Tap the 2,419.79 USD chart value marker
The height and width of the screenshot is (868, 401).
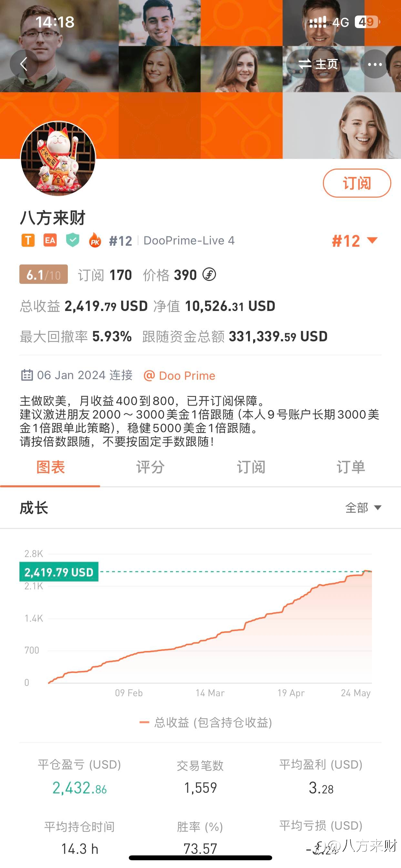pos(59,572)
